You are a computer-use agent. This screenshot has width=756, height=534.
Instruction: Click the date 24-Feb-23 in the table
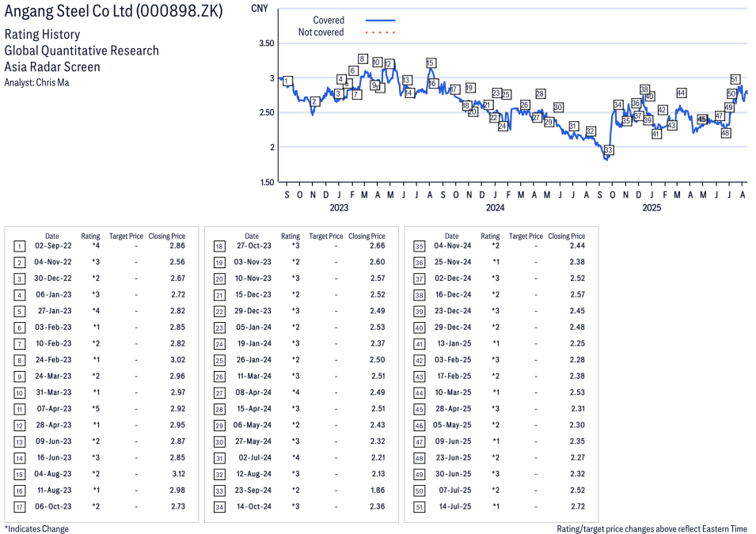(53, 360)
